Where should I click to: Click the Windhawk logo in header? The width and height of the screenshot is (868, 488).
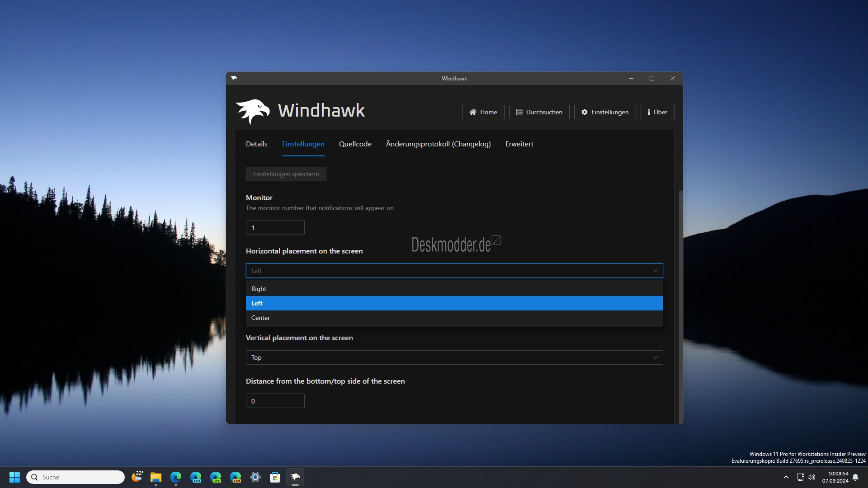tap(300, 111)
